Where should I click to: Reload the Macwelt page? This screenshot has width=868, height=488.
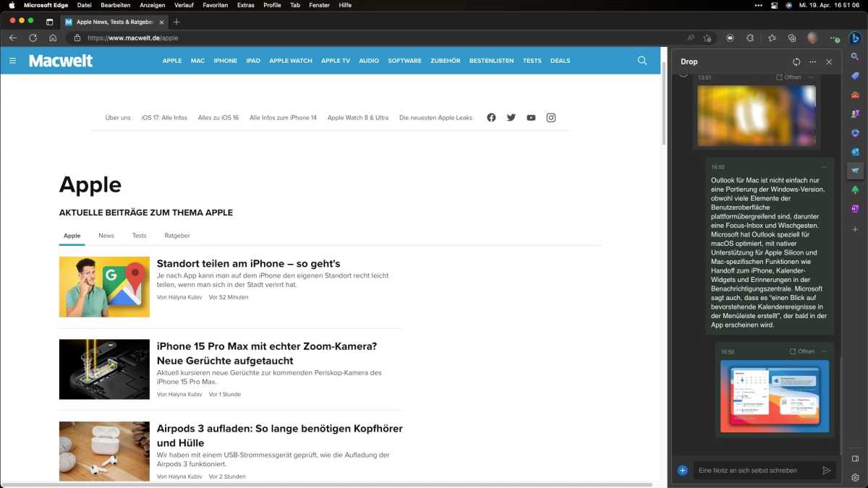coord(33,38)
